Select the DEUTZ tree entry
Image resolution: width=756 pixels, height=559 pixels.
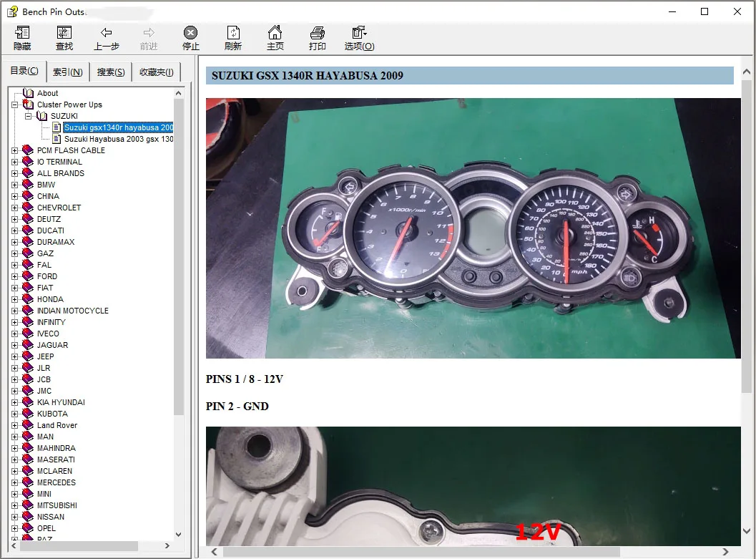pyautogui.click(x=49, y=219)
